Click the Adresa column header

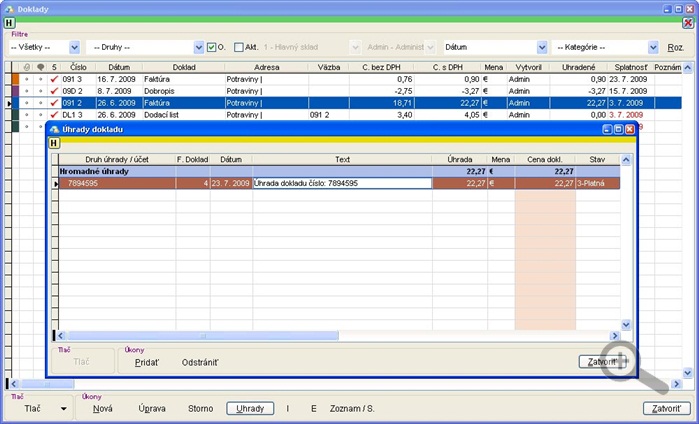click(x=267, y=67)
